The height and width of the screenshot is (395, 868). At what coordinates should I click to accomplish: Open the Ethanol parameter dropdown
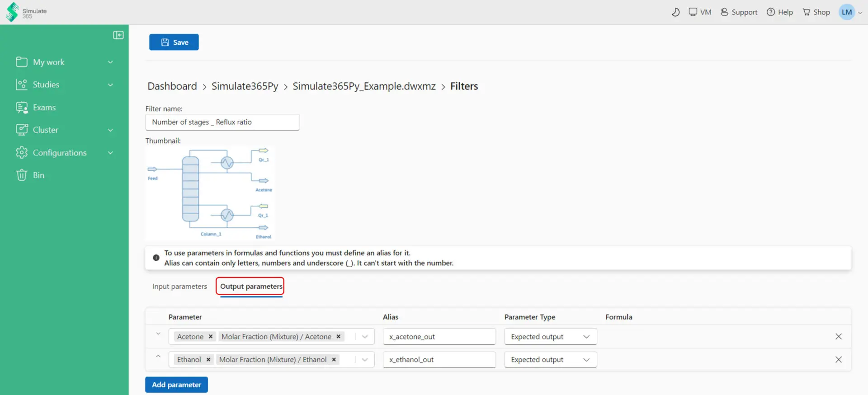[x=365, y=360]
